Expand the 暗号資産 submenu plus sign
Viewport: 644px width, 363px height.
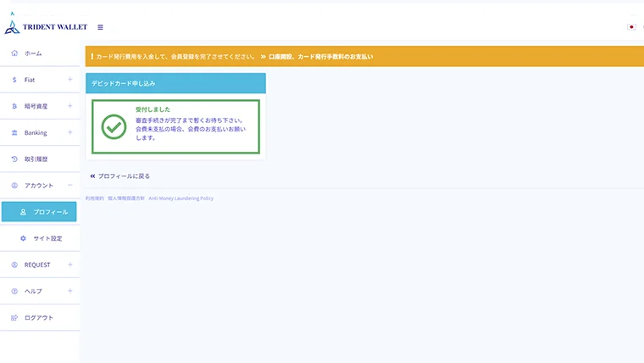(x=69, y=106)
